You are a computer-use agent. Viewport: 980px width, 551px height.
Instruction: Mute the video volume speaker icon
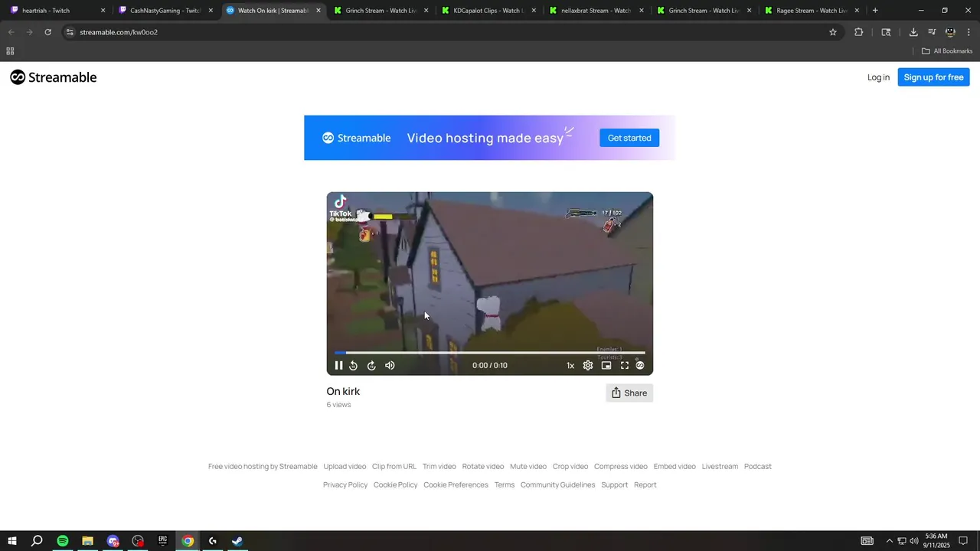390,366
